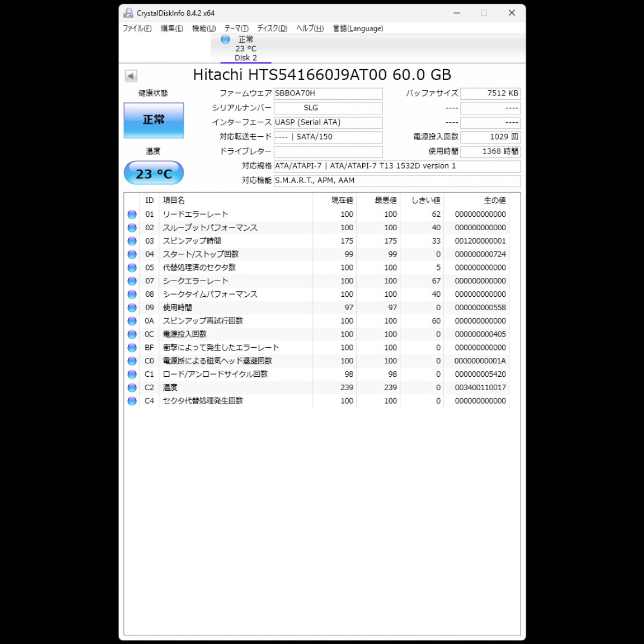
Task: Click the 生の値 column header
Action: point(494,200)
